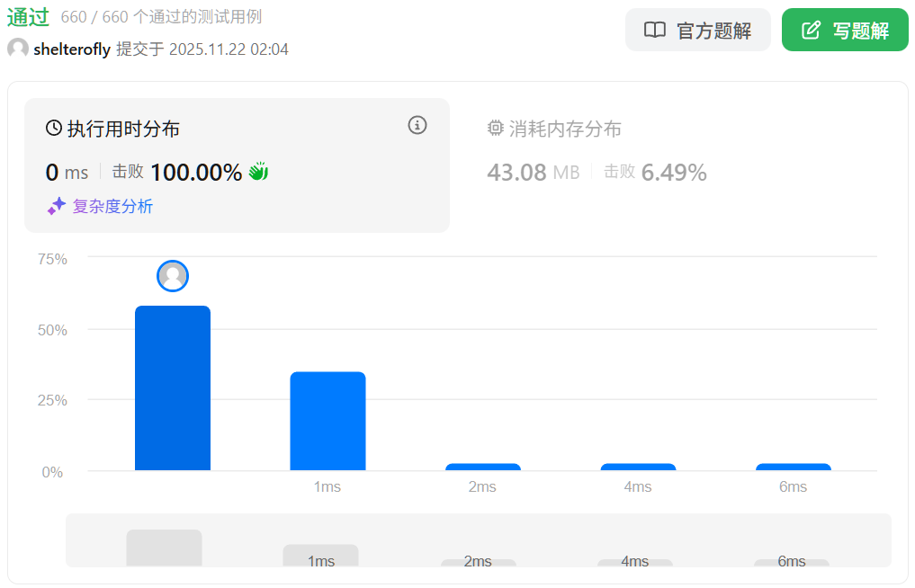Switch to the 消耗内存分布 memory panel

pos(565,129)
